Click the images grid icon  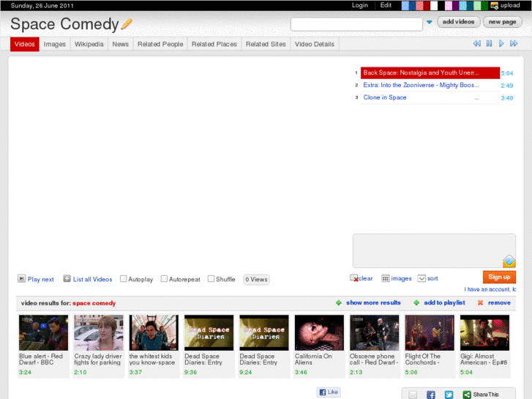[x=386, y=278]
